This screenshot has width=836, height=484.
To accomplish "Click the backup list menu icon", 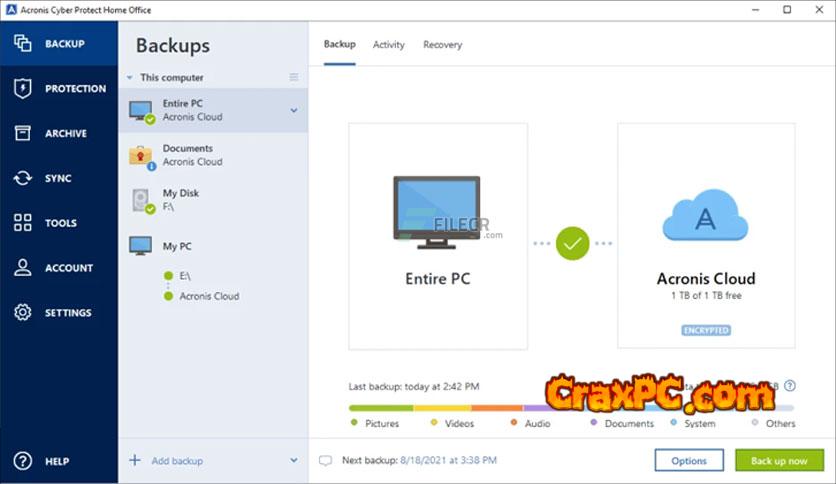I will pos(294,77).
